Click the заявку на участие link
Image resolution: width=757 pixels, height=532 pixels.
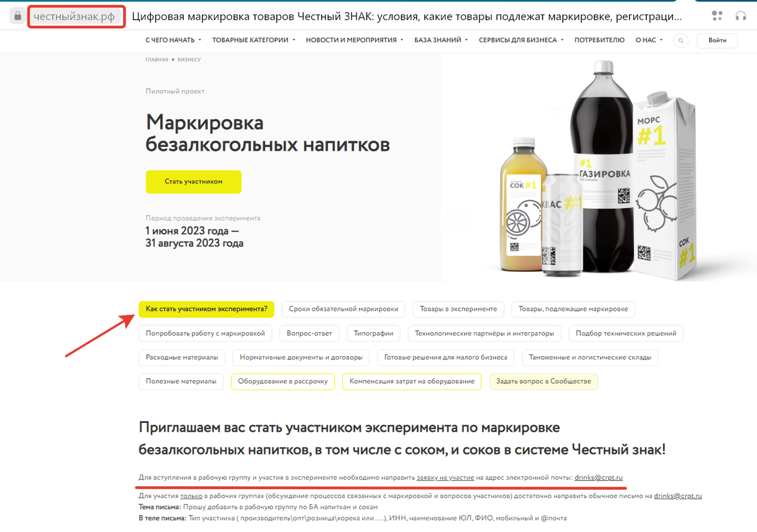click(x=445, y=478)
